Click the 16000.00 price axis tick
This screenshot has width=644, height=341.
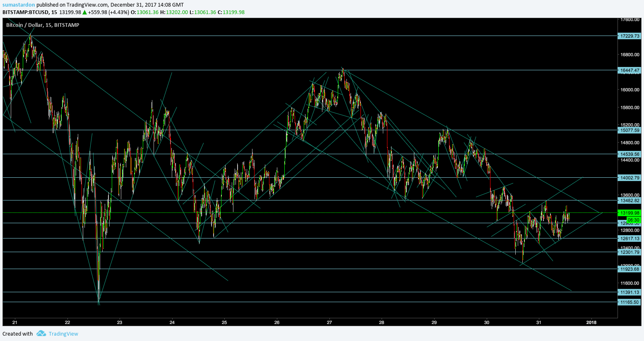coord(630,90)
